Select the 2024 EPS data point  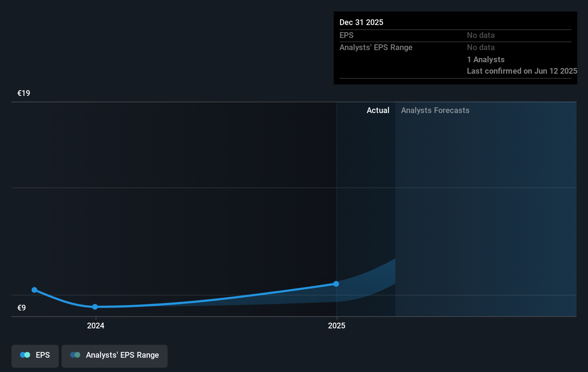(x=95, y=307)
